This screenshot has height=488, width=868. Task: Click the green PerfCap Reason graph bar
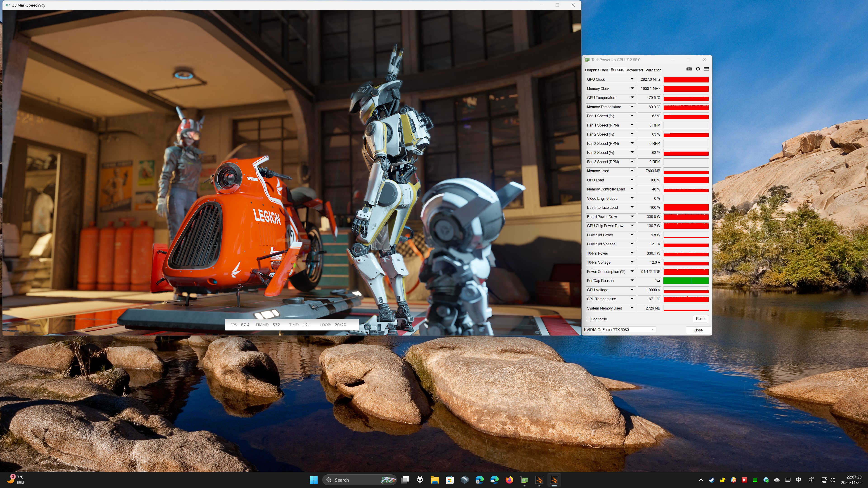tap(686, 281)
